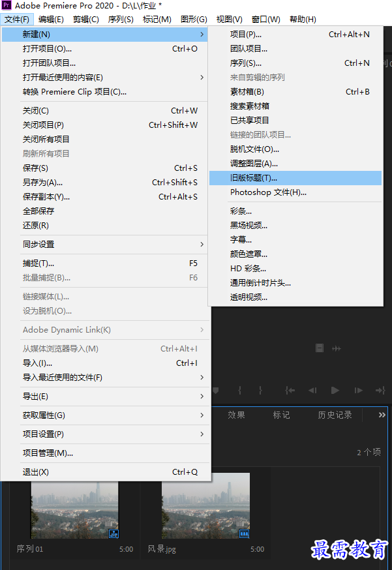Screen dimensions: 392x570
Task: Choose 黑场视频... in the submenu
Action: click(x=295, y=226)
